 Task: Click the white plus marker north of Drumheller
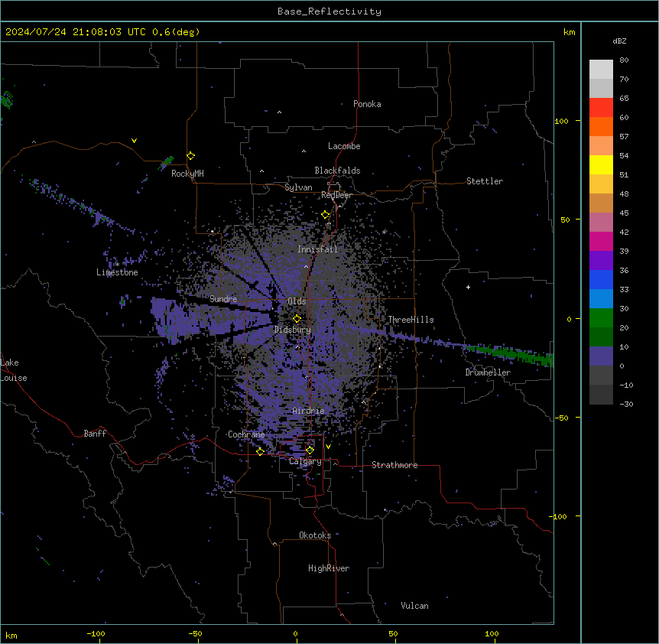pyautogui.click(x=468, y=287)
